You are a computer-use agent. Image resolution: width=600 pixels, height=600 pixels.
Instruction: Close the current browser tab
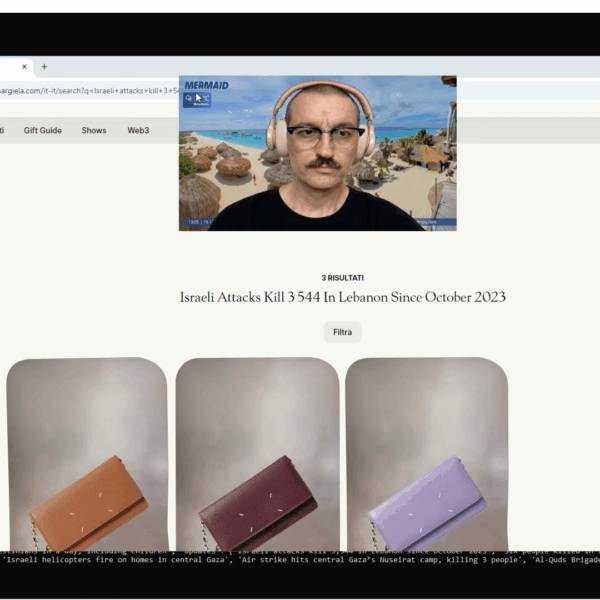pyautogui.click(x=24, y=67)
